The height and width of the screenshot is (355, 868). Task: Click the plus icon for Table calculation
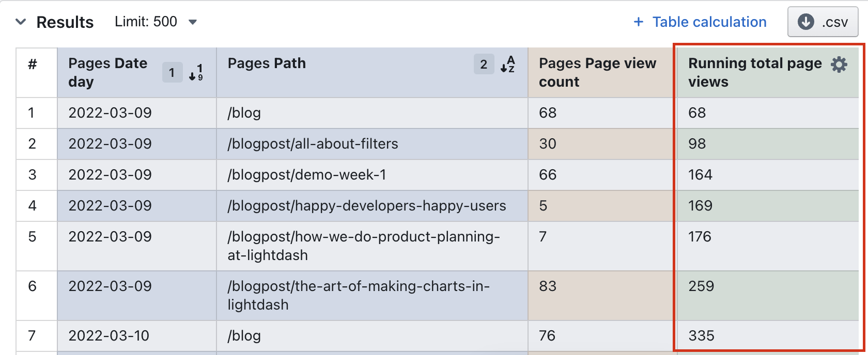coord(639,22)
